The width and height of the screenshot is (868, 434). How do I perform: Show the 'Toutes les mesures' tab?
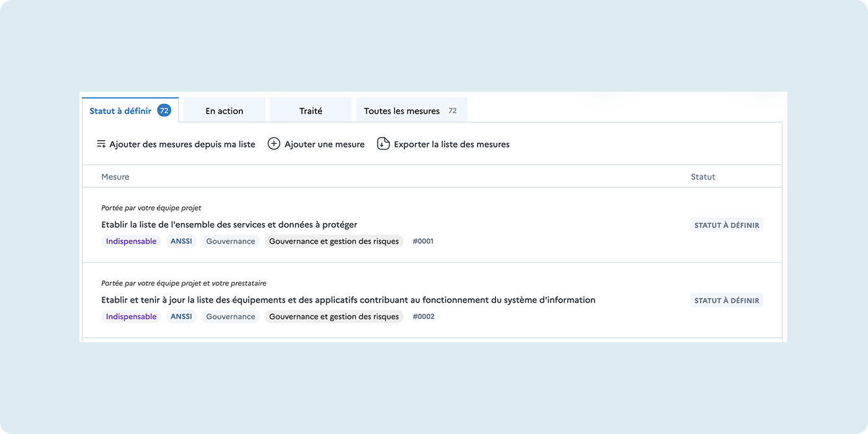point(402,111)
